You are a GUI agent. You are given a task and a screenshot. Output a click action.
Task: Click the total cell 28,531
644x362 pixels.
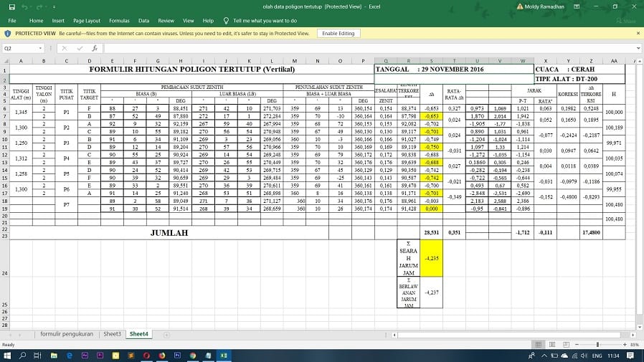click(x=431, y=233)
